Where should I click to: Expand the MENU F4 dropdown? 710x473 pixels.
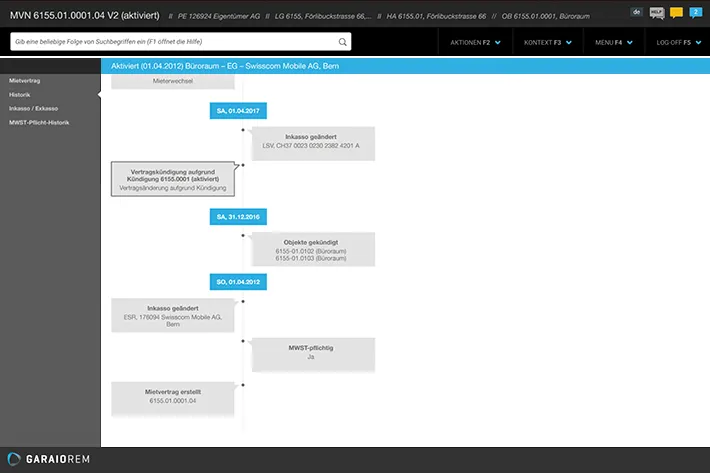pos(613,43)
